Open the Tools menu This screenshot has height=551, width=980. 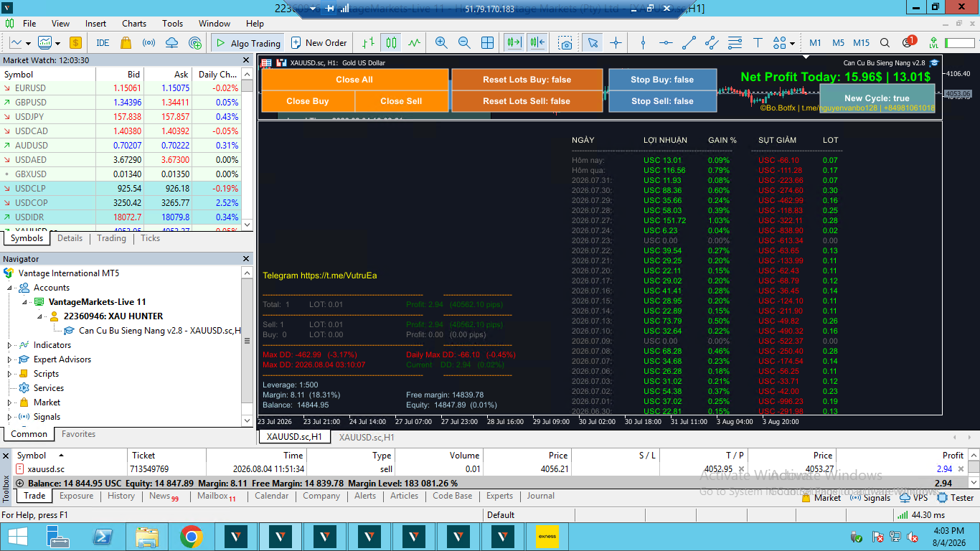pos(172,24)
